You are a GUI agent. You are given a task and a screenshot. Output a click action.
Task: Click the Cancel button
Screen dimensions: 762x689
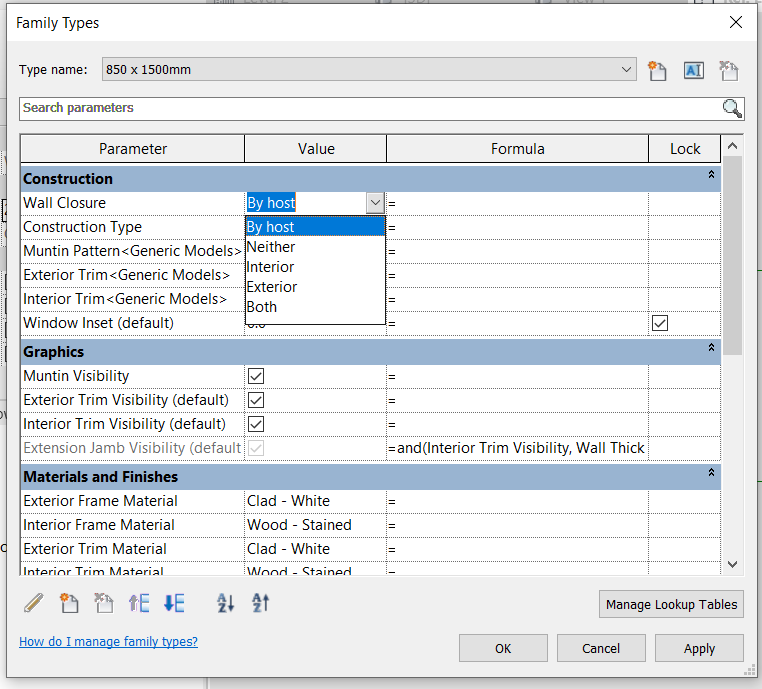(x=601, y=648)
